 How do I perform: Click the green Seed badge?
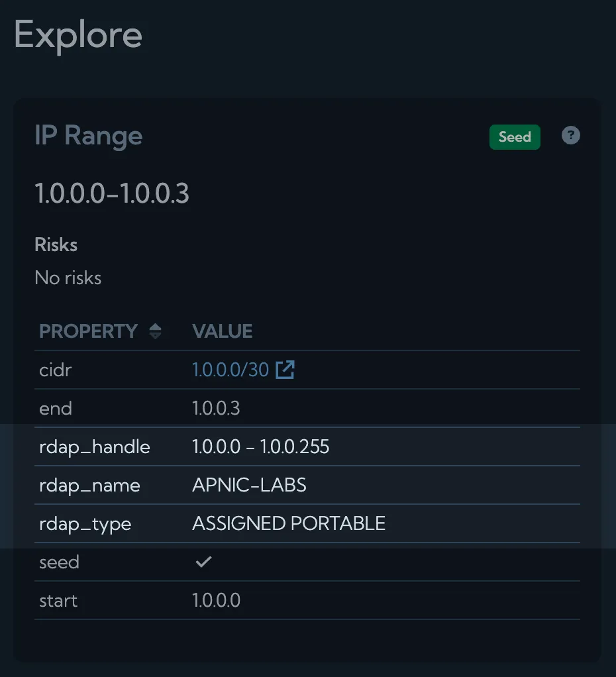coord(515,136)
